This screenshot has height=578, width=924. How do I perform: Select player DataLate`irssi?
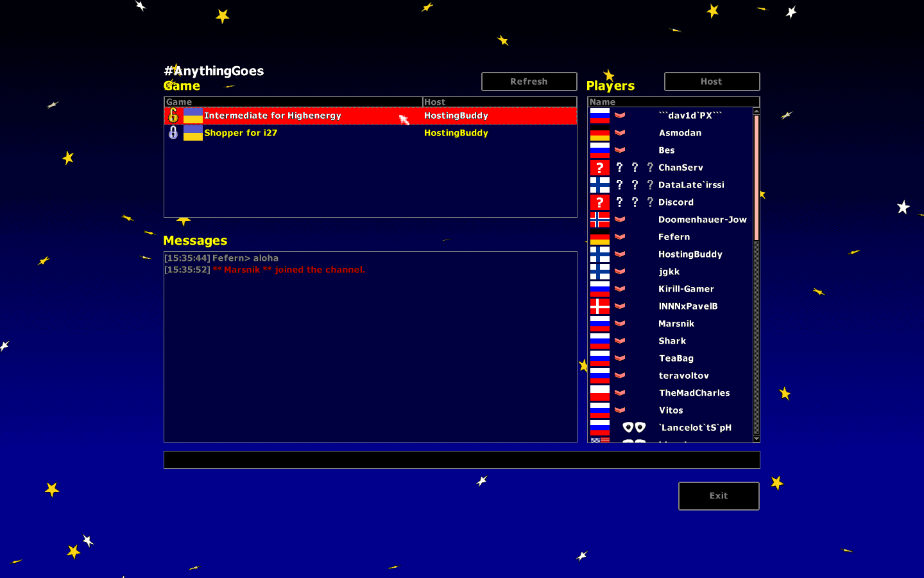point(691,185)
